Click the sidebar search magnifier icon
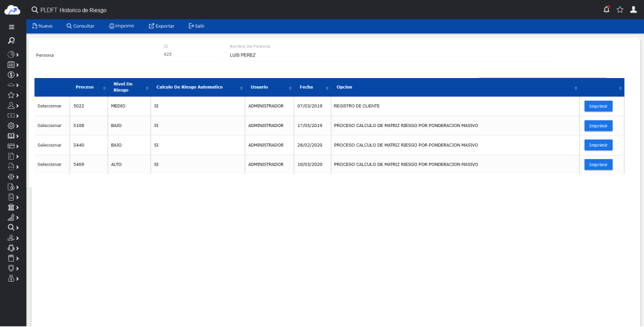The image size is (644, 327). pyautogui.click(x=11, y=40)
